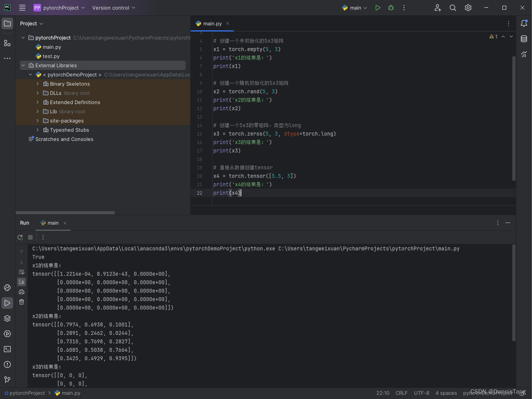Open Run toolbar more options
532x399 pixels.
coord(43,237)
